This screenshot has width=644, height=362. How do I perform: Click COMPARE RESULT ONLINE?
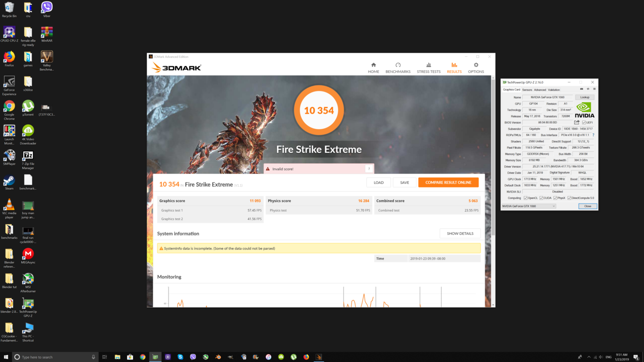coord(448,183)
